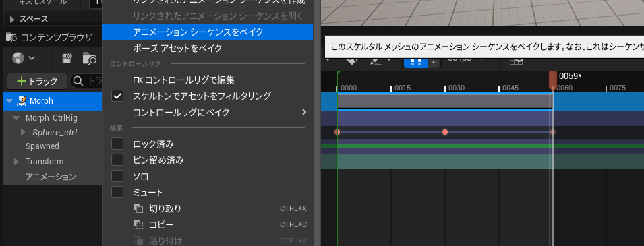The height and width of the screenshot is (246, 644).
Task: Click the コンテンツブラウザ folder icon
Action: [11, 37]
